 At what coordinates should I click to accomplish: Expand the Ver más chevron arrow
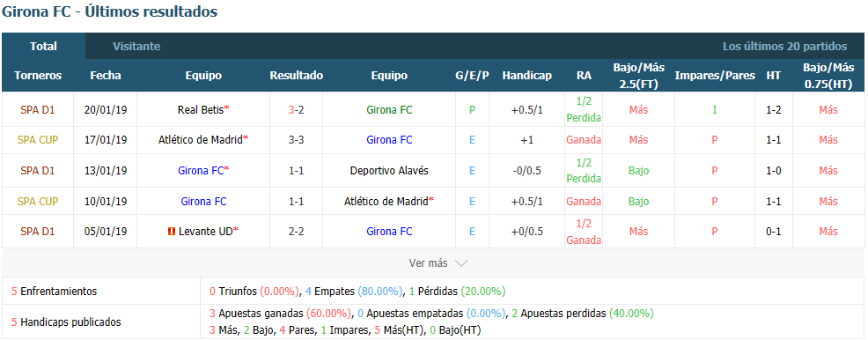coord(461,263)
